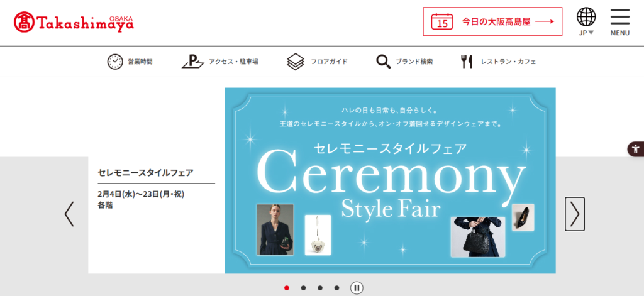Viewport: 644px width, 296px height.
Task: Click the clock icon for 営業時間
Action: [x=115, y=62]
